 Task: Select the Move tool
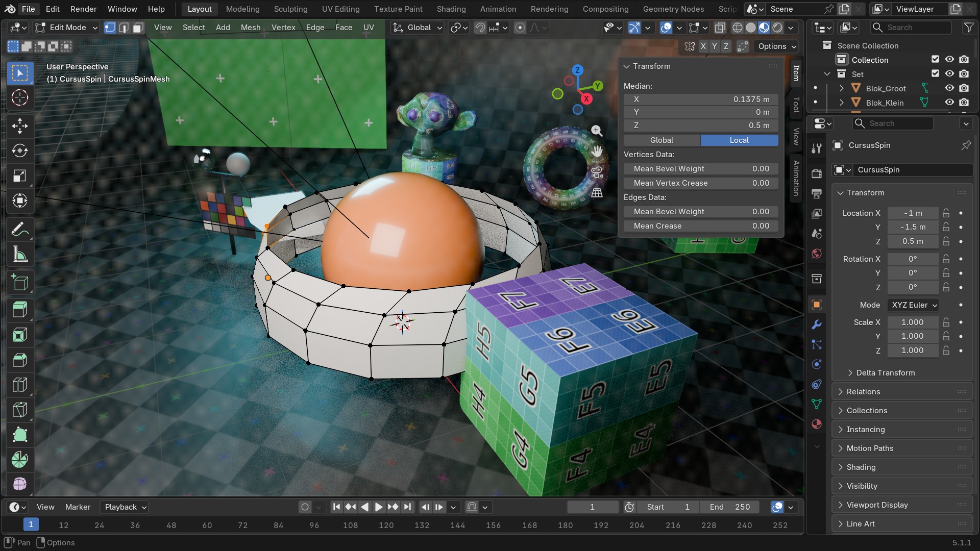20,126
